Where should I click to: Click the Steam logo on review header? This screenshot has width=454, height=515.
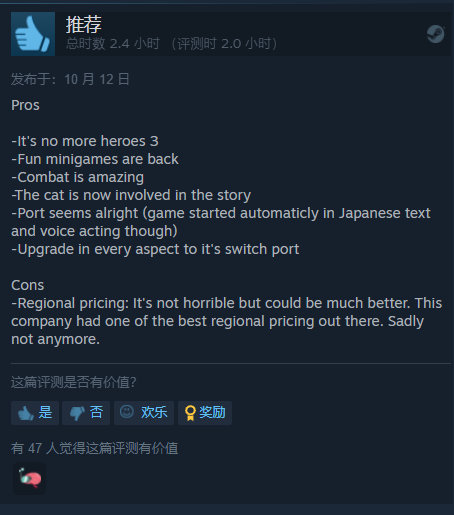(436, 34)
